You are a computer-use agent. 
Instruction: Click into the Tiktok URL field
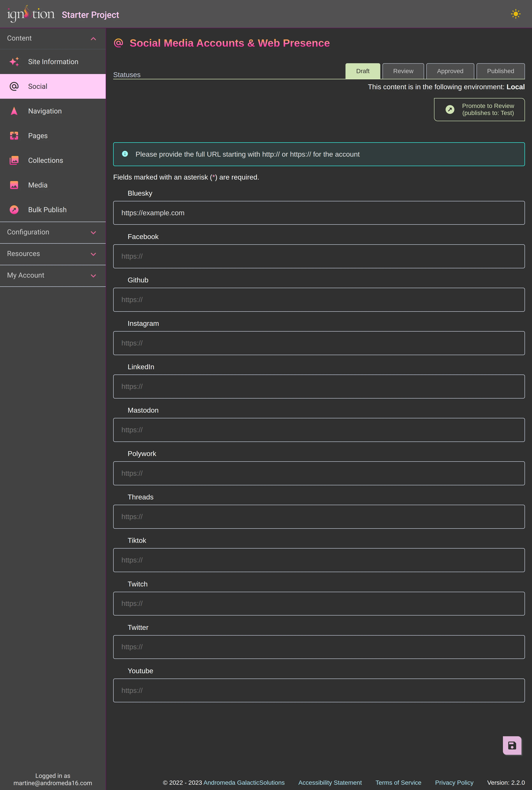[319, 560]
